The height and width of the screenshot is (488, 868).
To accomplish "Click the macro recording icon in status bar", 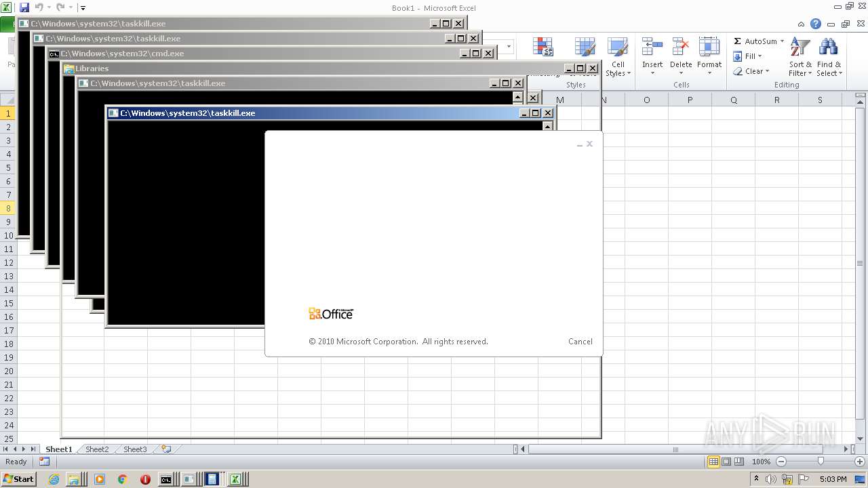I will (x=44, y=462).
